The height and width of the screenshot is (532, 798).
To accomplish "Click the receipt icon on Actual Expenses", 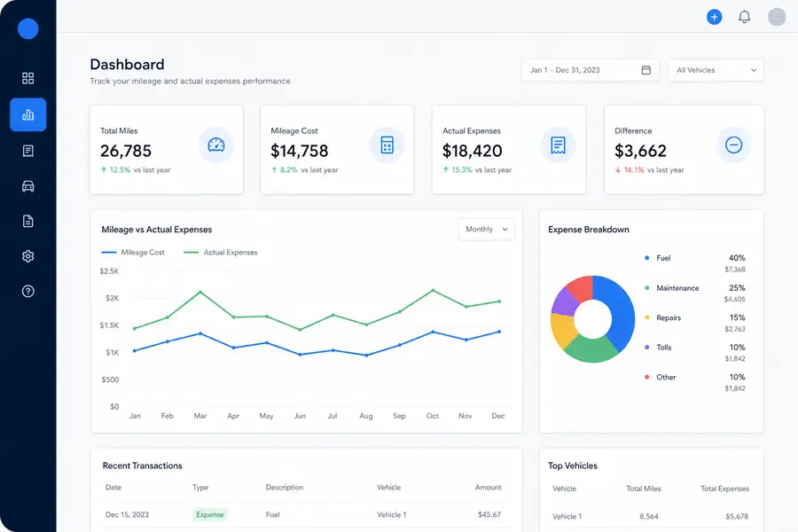I will [x=558, y=145].
